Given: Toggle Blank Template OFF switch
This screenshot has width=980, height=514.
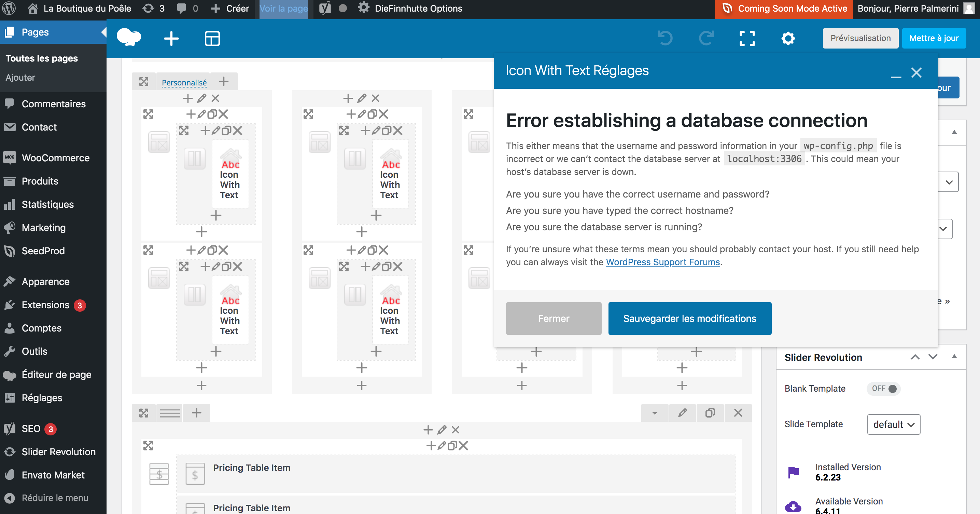Looking at the screenshot, I should [883, 388].
